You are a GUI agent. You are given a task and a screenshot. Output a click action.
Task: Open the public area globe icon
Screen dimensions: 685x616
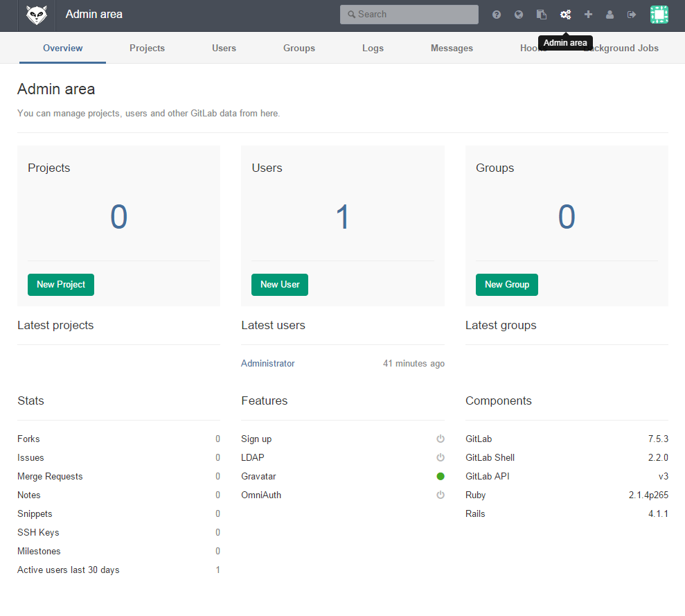coord(519,15)
